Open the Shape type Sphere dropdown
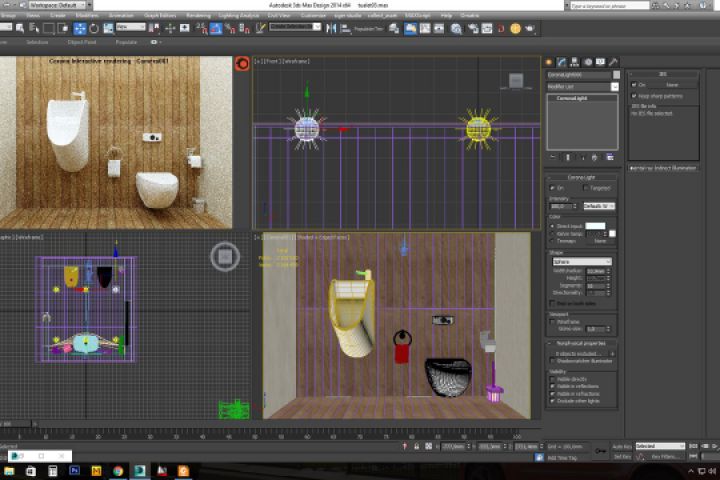Image resolution: width=720 pixels, height=480 pixels. 582,262
